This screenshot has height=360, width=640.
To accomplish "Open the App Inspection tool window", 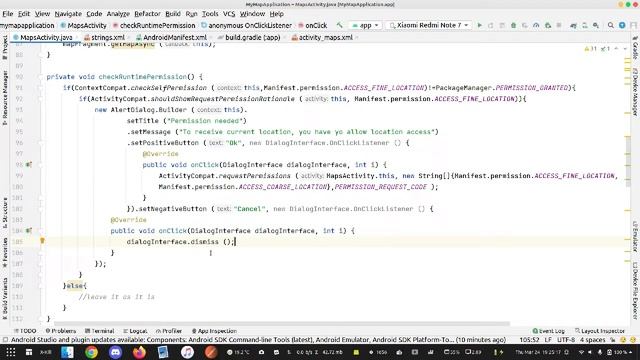I will point(214,331).
